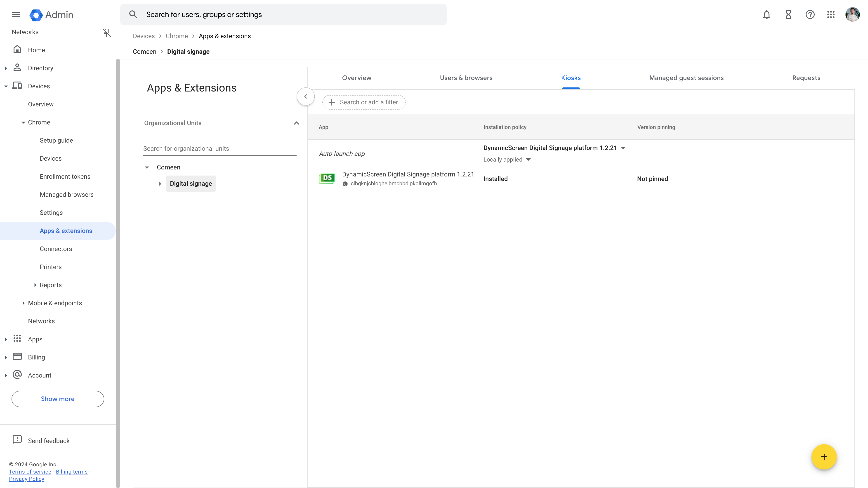This screenshot has height=488, width=868.
Task: Click the plus icon in filter chip
Action: (332, 102)
